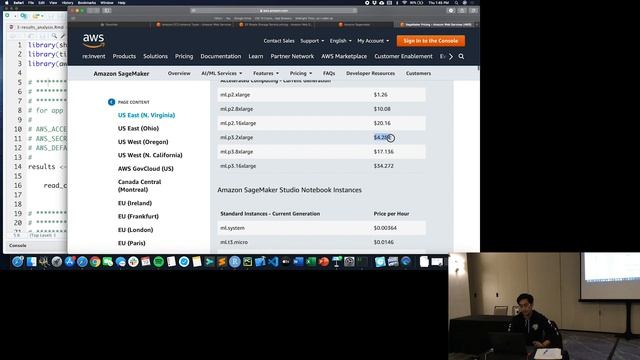Open the Bookmarks menu in menu bar
640x360 pixels.
click(87, 2)
